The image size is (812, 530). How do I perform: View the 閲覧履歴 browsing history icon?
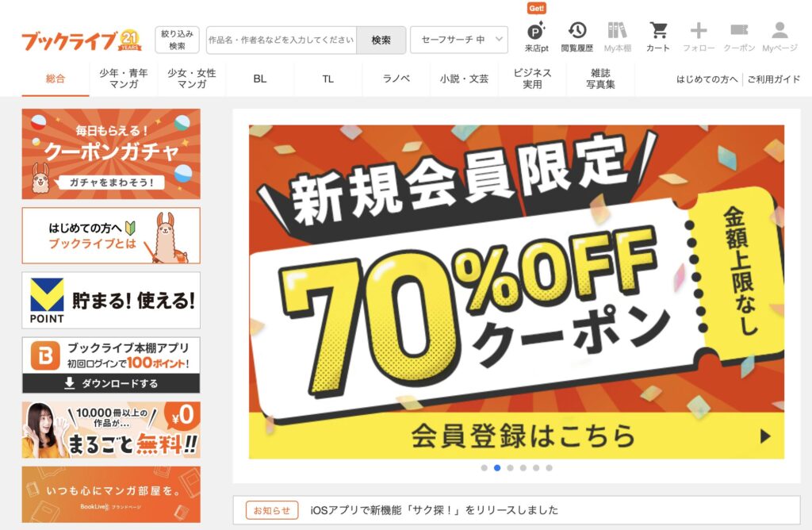click(x=577, y=30)
